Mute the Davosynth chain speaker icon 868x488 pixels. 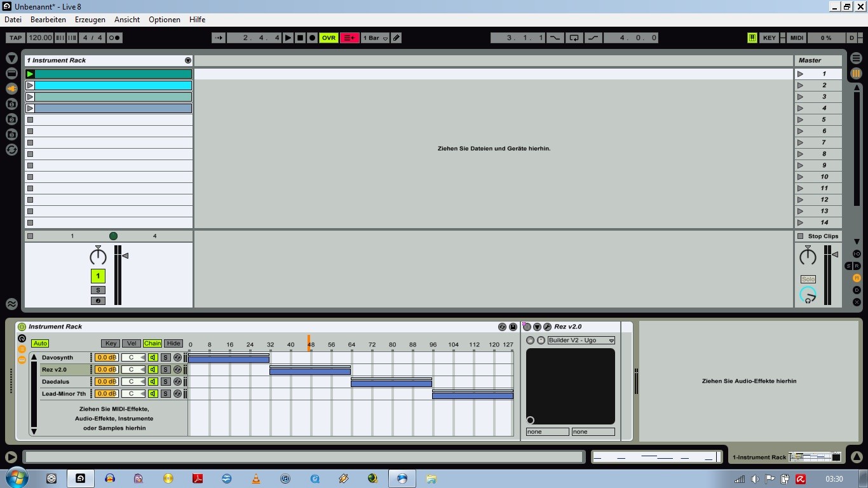point(153,358)
